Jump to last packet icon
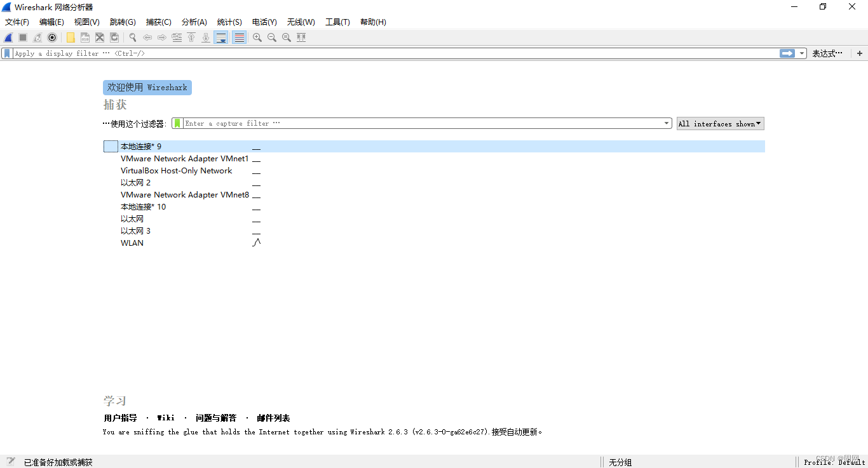This screenshot has height=468, width=868. [206, 37]
